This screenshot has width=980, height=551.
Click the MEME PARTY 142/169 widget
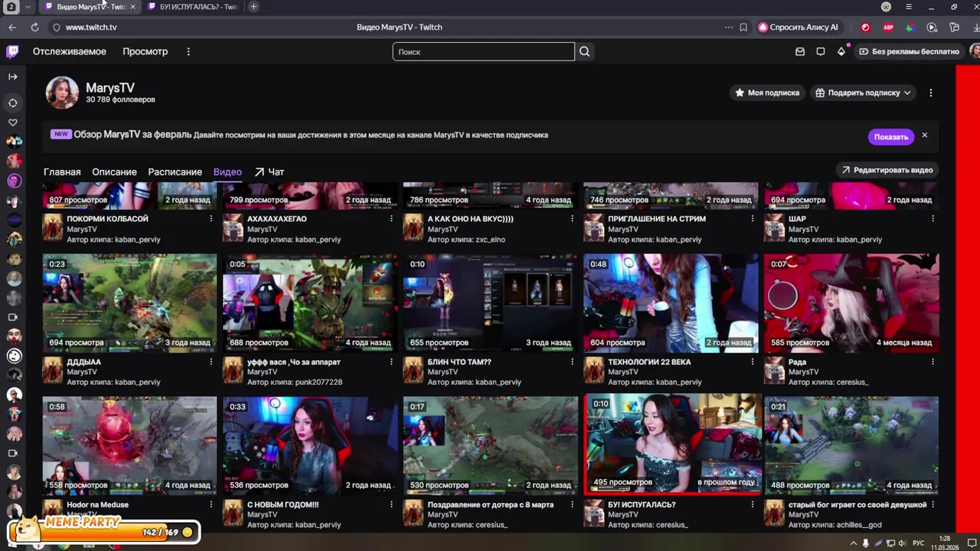coord(103,530)
